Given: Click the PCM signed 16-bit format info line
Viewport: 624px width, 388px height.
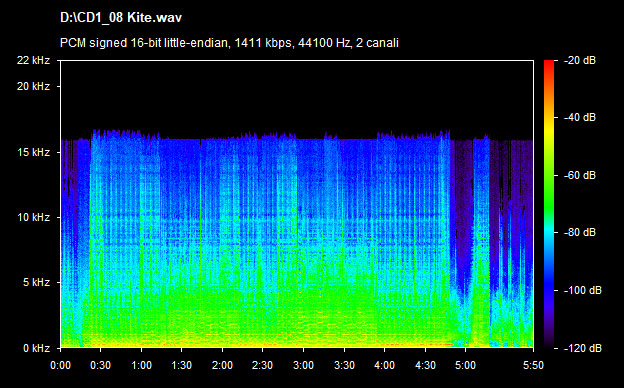Looking at the screenshot, I should (229, 43).
